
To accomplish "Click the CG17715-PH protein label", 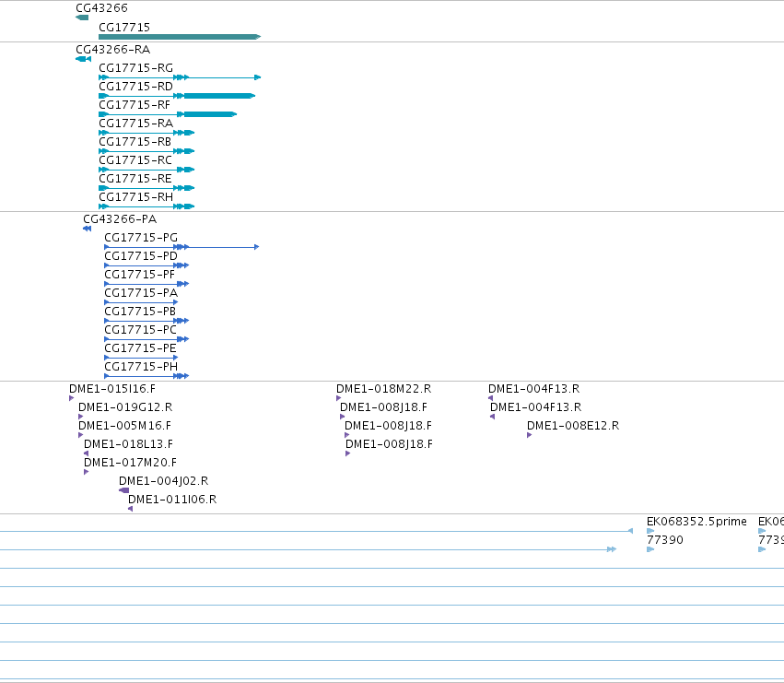I will click(x=141, y=367).
